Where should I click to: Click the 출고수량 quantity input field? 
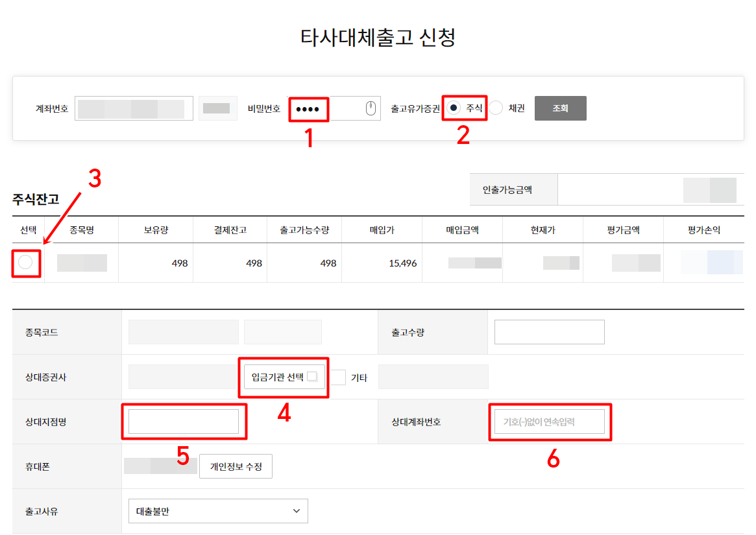tap(549, 331)
